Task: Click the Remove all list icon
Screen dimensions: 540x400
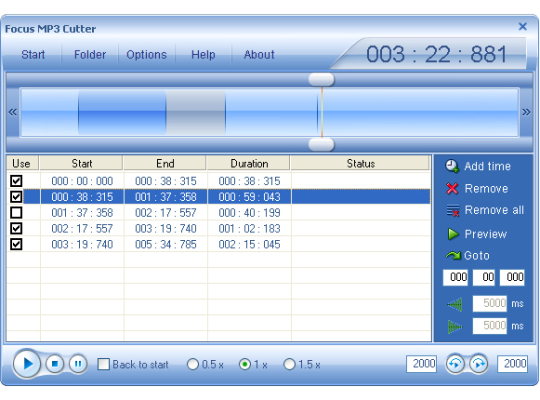Action: click(453, 210)
